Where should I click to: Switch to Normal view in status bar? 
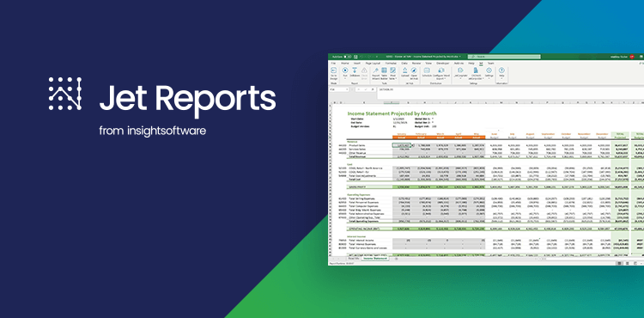coord(619,263)
